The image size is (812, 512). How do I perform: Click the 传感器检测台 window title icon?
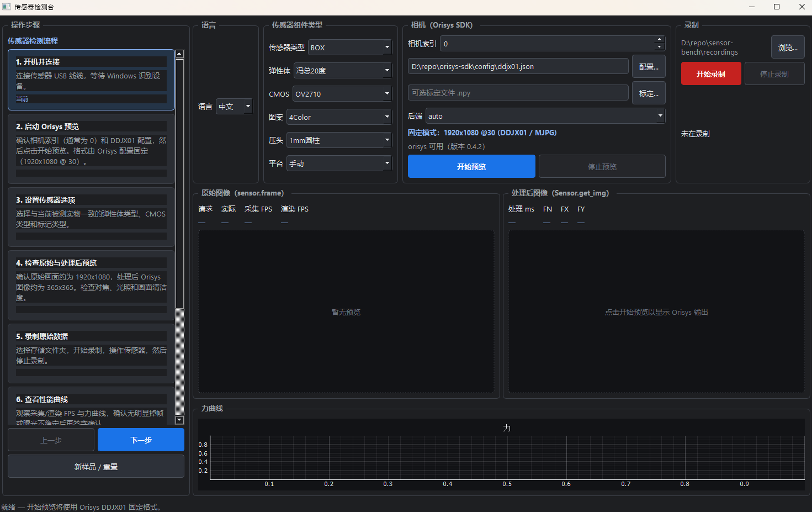(7, 7)
